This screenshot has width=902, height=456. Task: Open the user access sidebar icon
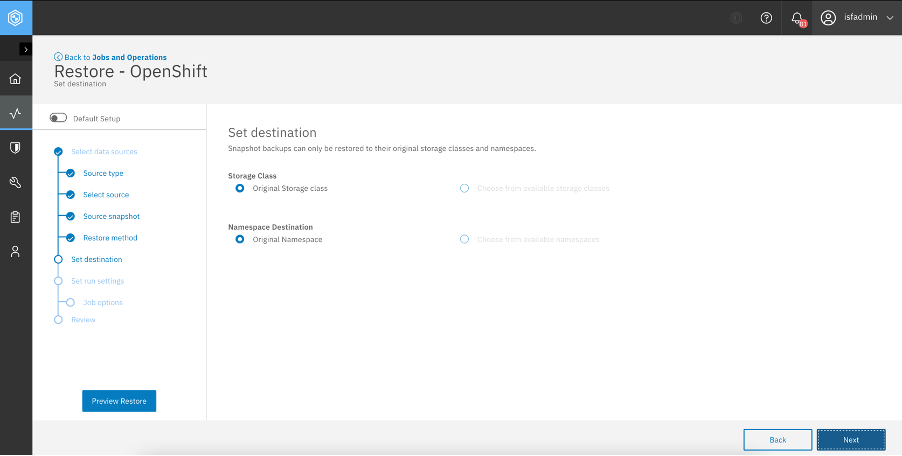tap(16, 252)
